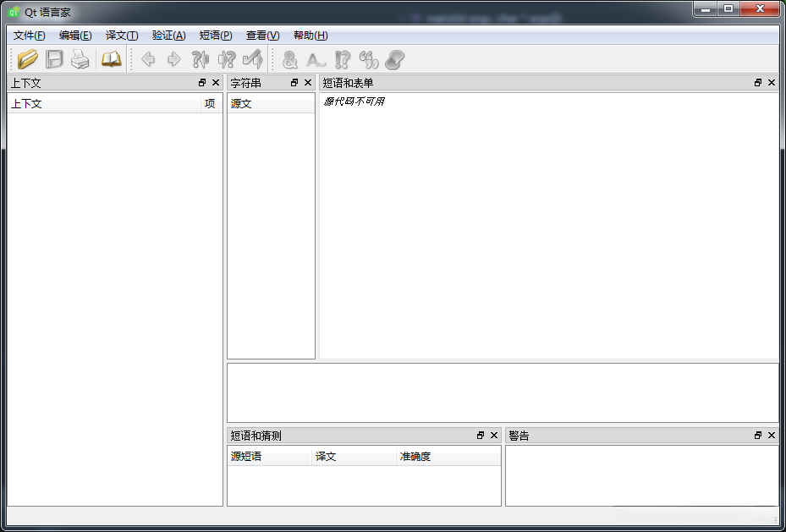Viewport: 786px width, 532px height.
Task: Go to previous item arrow icon
Action: coord(148,59)
